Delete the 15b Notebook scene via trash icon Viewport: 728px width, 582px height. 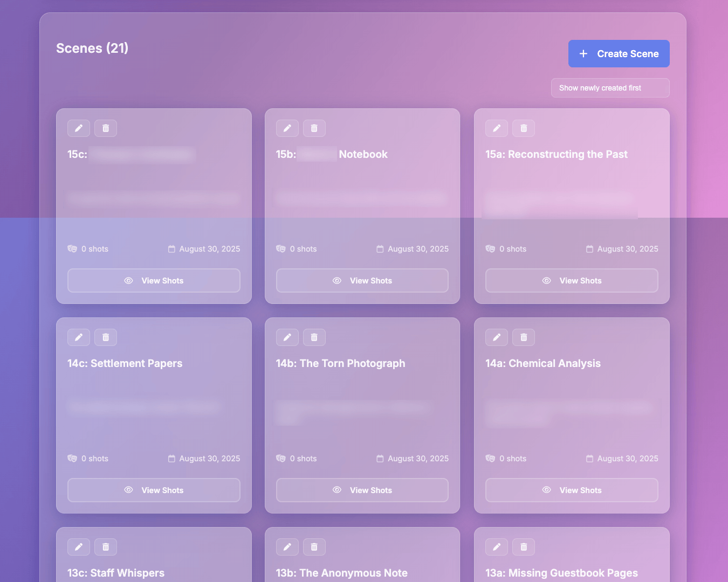314,128
